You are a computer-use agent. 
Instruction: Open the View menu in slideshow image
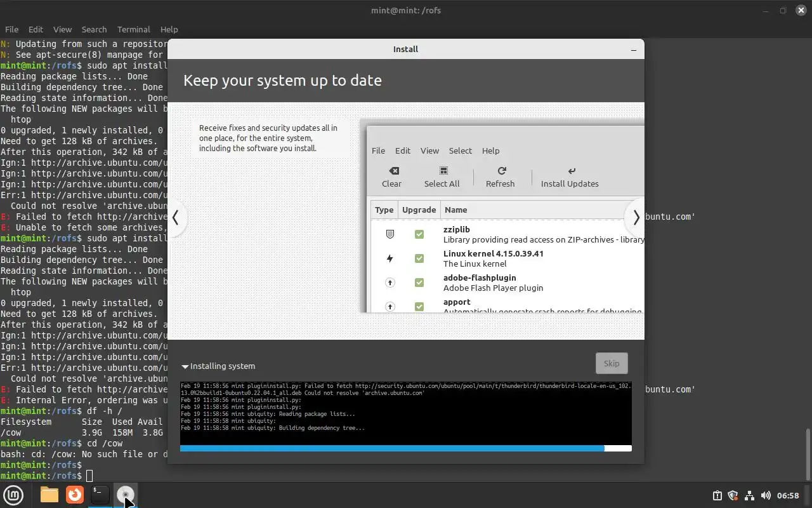(429, 150)
